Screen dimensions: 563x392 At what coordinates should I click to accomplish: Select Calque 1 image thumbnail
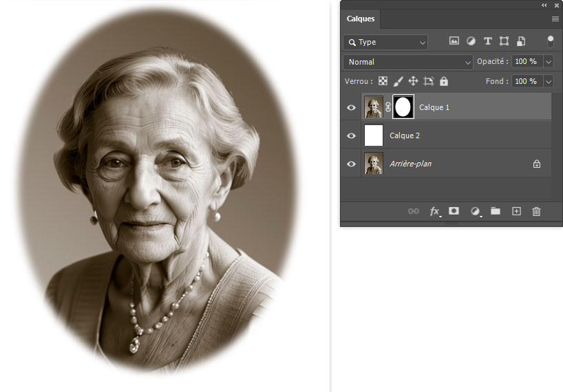click(374, 107)
